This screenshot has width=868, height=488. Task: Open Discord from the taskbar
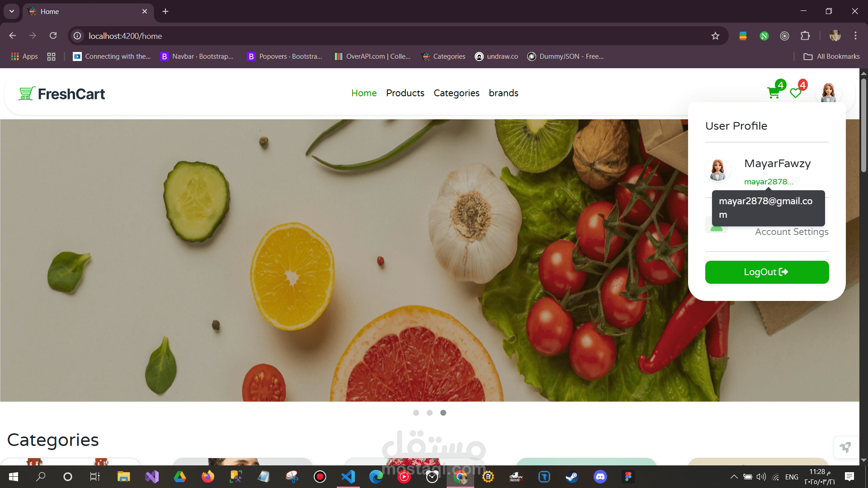click(x=600, y=477)
